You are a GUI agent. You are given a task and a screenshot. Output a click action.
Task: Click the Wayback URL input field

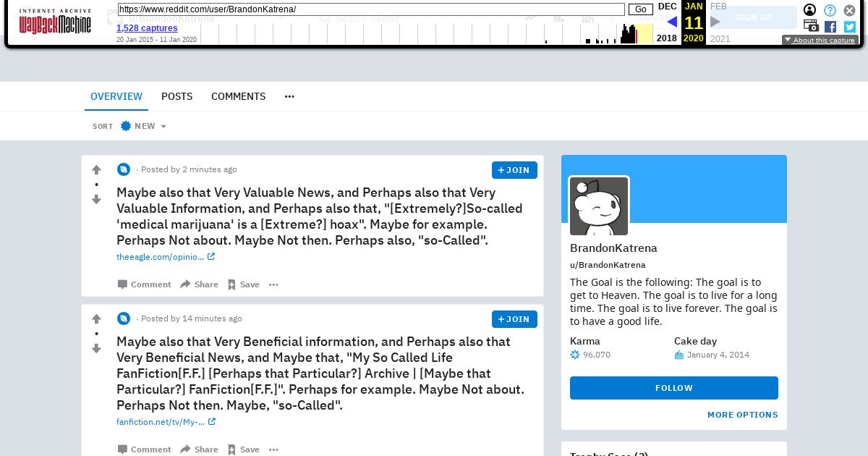[371, 9]
